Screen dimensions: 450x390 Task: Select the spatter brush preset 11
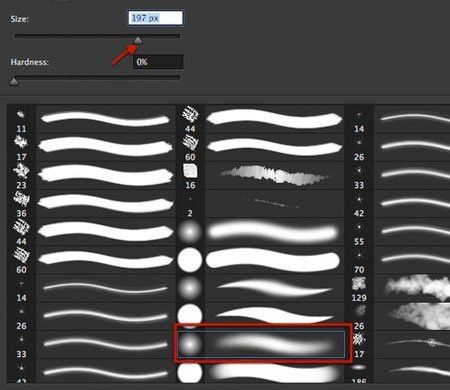click(91, 119)
